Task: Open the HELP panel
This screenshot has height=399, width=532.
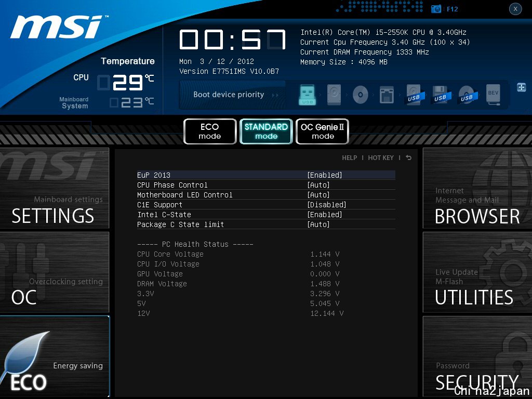Action: point(350,158)
